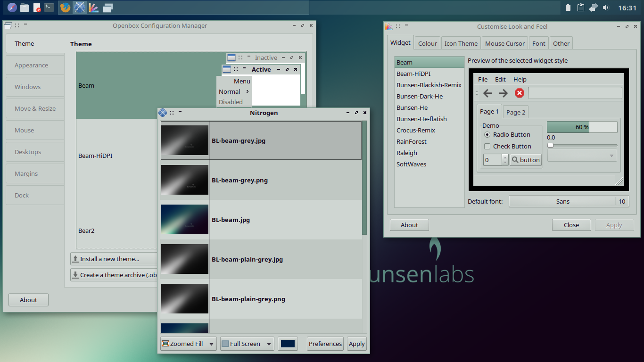
Task: Expand the Normal submenu in theme preview
Action: [234, 91]
